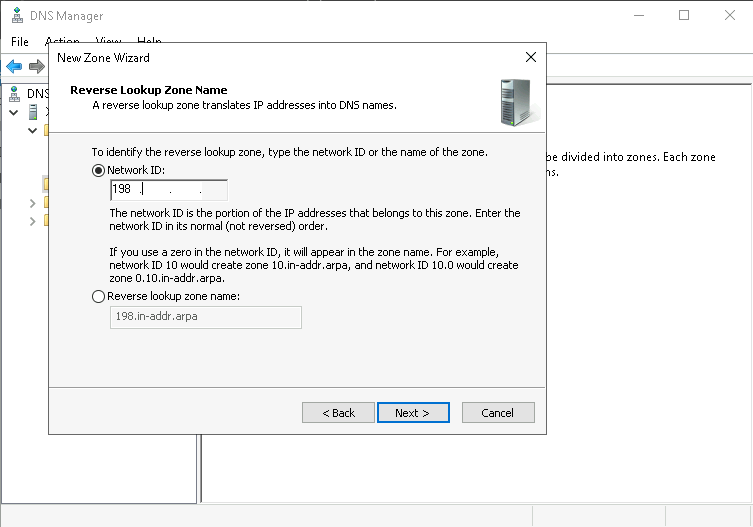Expand the upper collapsed tree node chevron
Image resolution: width=753 pixels, height=527 pixels.
tap(33, 203)
